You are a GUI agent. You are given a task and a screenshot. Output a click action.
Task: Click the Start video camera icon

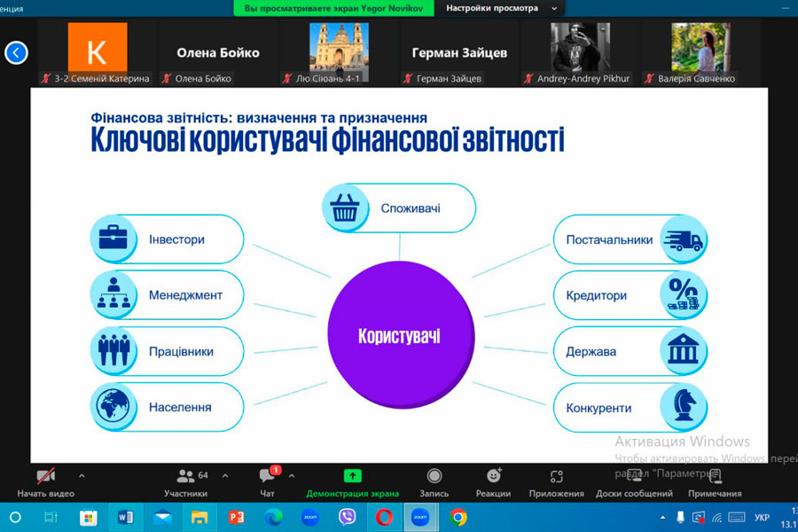(46, 476)
